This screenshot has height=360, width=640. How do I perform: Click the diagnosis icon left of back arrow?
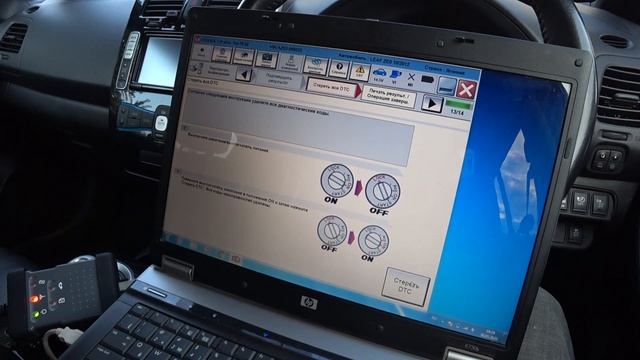197,69
